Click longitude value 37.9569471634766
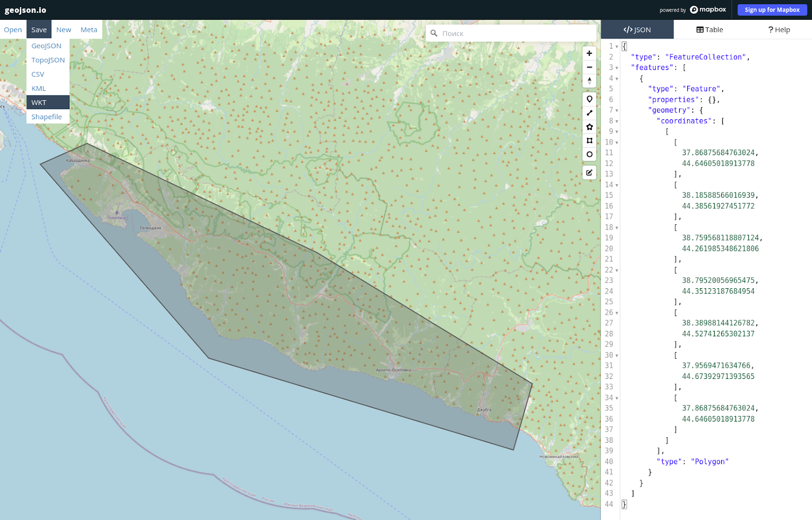The width and height of the screenshot is (812, 520). tap(716, 366)
